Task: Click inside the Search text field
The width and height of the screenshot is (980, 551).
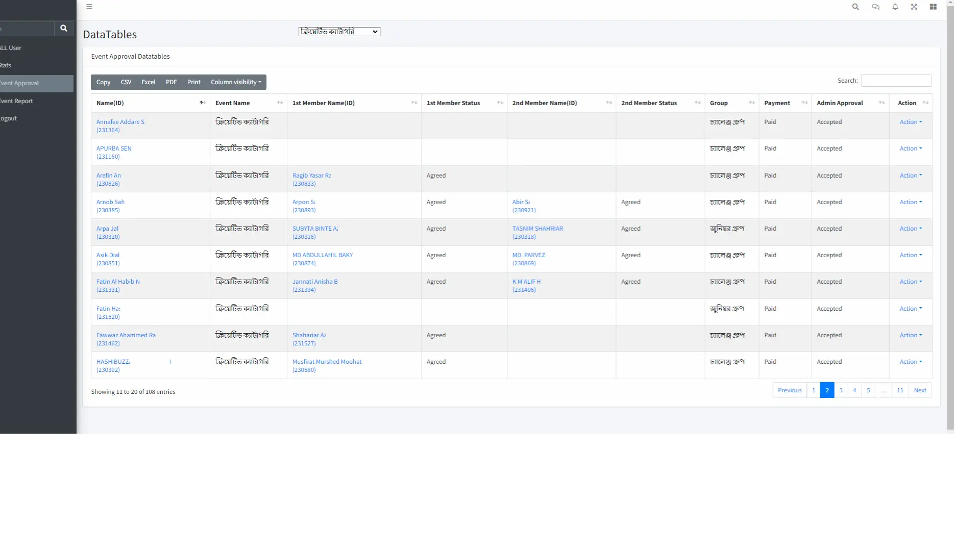Action: 895,81
